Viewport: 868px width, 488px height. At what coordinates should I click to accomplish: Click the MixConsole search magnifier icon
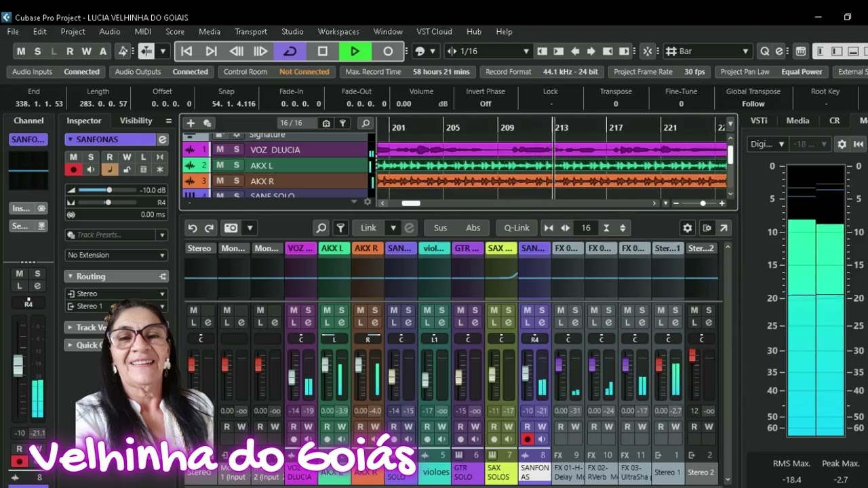pyautogui.click(x=321, y=228)
